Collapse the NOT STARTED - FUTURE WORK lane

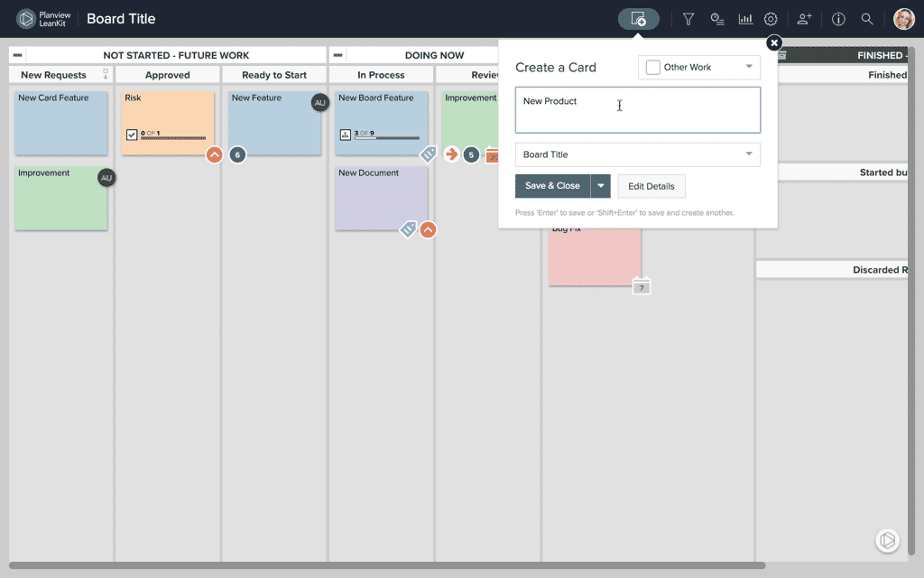(18, 55)
